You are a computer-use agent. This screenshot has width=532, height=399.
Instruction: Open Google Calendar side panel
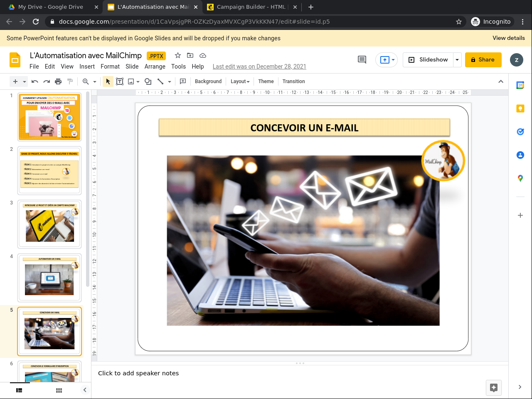point(520,85)
